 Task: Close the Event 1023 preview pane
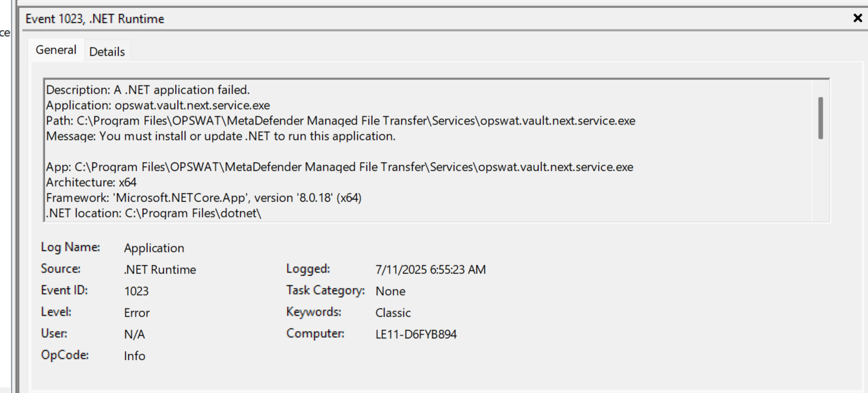click(x=858, y=18)
